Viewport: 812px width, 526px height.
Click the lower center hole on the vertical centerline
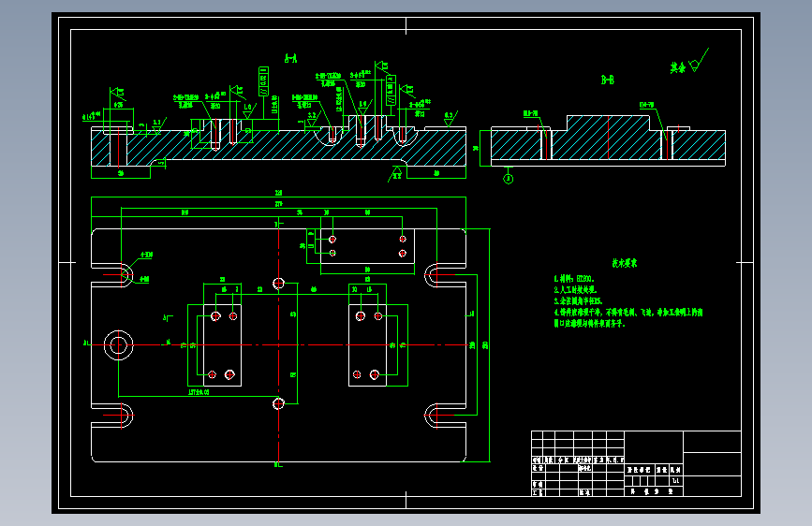(278, 403)
